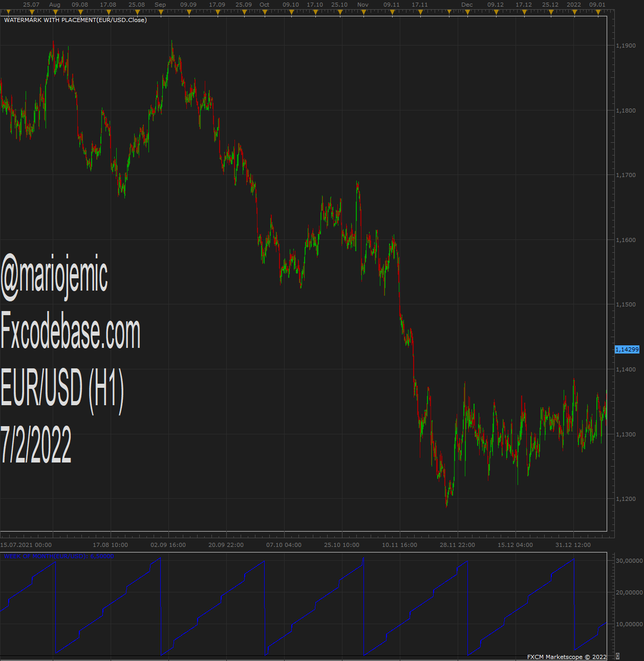Image resolution: width=644 pixels, height=661 pixels.
Task: Click the highlighted current price 1,14299
Action: tap(627, 349)
